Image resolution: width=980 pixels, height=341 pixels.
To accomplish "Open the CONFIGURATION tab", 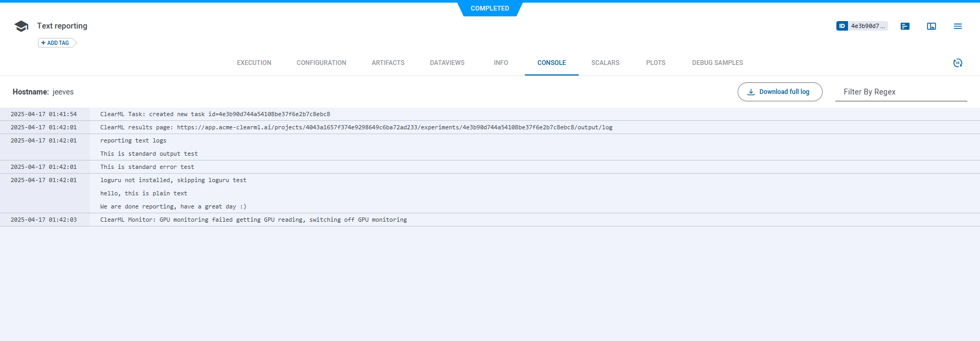I will [x=322, y=63].
